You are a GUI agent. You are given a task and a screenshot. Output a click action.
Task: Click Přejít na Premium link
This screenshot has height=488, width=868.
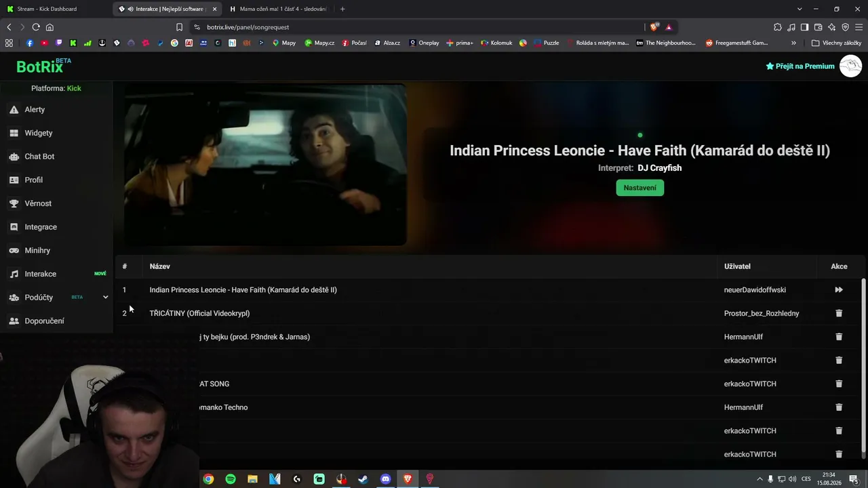pyautogui.click(x=800, y=66)
